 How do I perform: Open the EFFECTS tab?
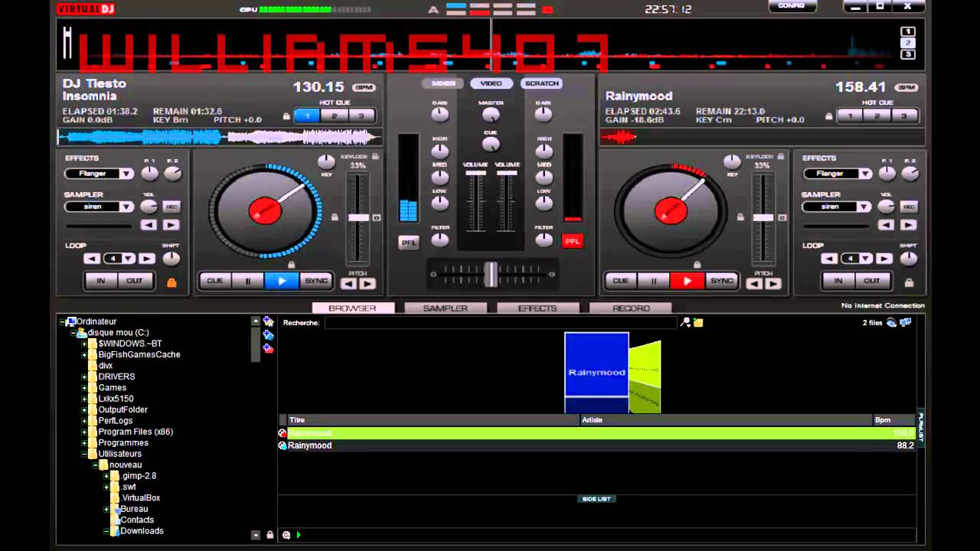pyautogui.click(x=537, y=308)
